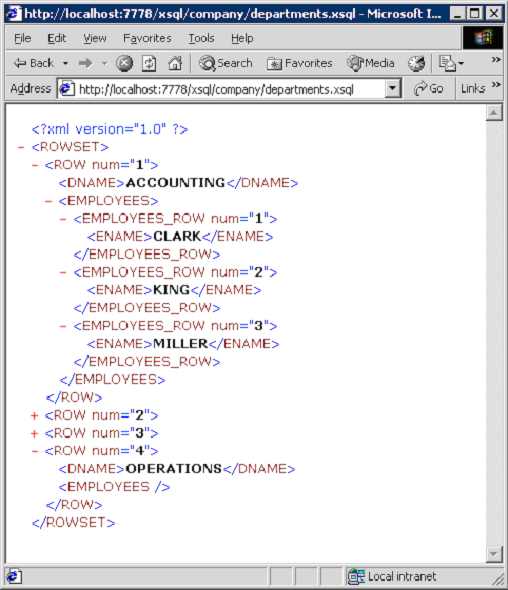Image resolution: width=508 pixels, height=590 pixels.
Task: Open the Favorites menu
Action: (147, 38)
